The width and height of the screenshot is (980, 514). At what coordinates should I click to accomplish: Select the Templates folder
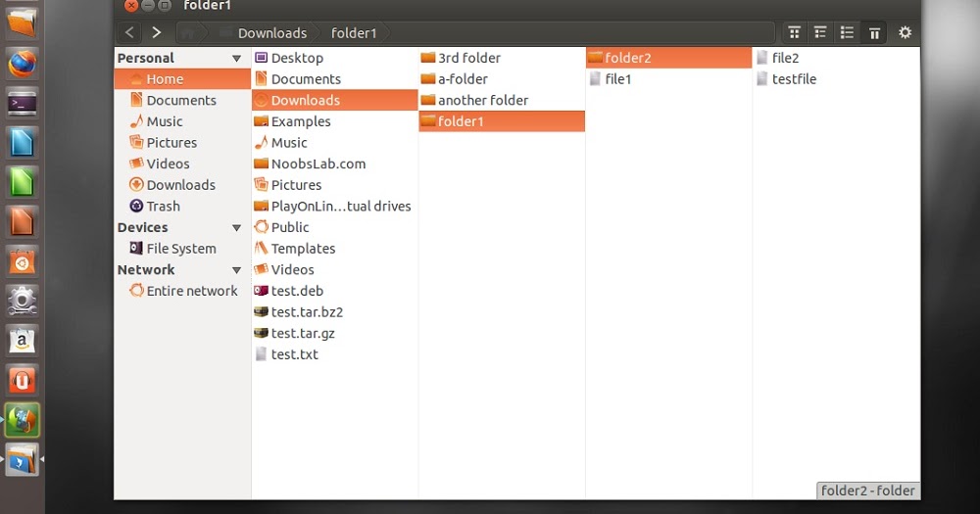tap(335, 250)
